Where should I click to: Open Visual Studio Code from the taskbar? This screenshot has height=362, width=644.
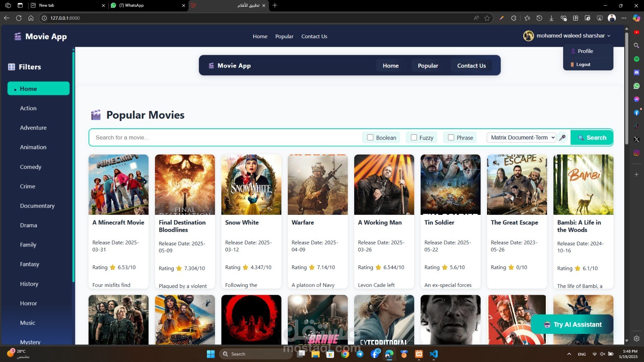[x=433, y=354]
